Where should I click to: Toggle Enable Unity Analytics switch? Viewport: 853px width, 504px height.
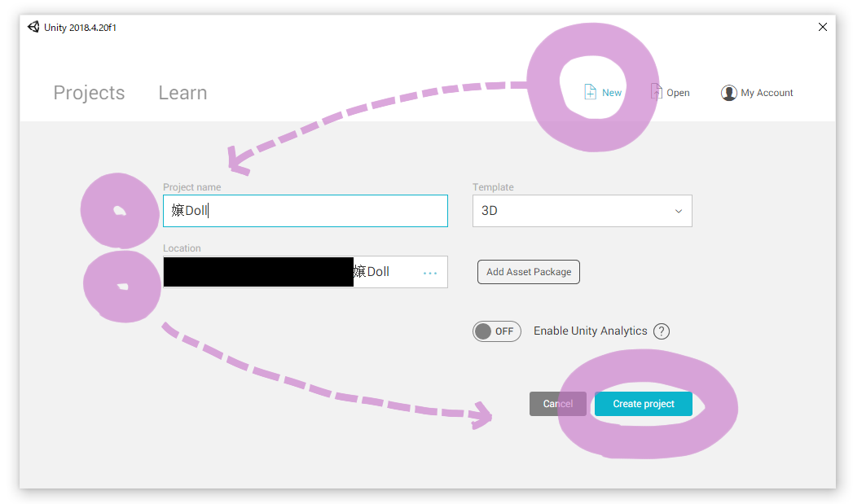pos(497,331)
